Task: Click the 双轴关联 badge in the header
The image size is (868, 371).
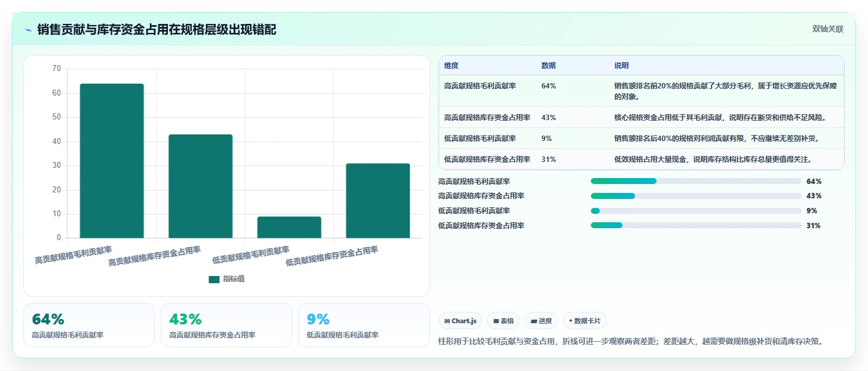Action: tap(827, 29)
